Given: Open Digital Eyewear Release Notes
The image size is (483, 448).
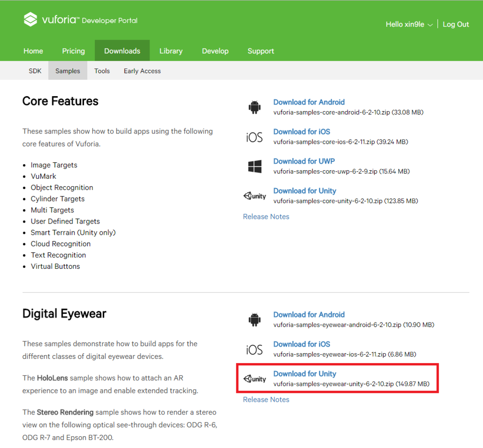Looking at the screenshot, I should pyautogui.click(x=266, y=399).
